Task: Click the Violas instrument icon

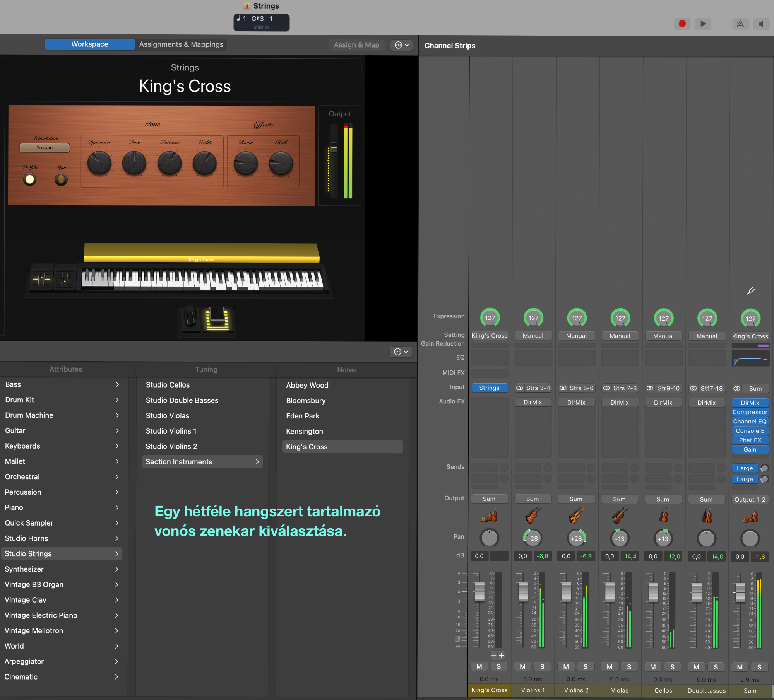Action: pyautogui.click(x=619, y=516)
